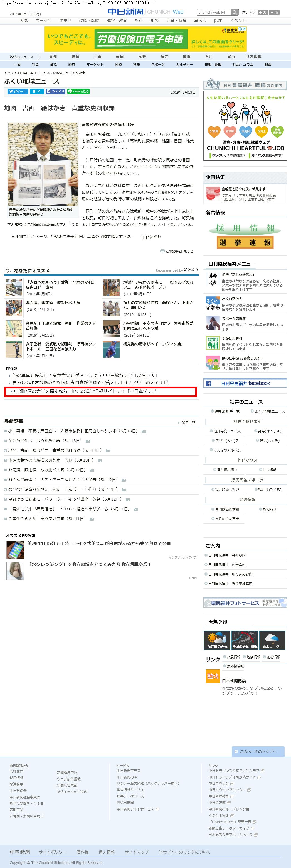Open the 全国の天気・概況 weather icon

(245, 640)
